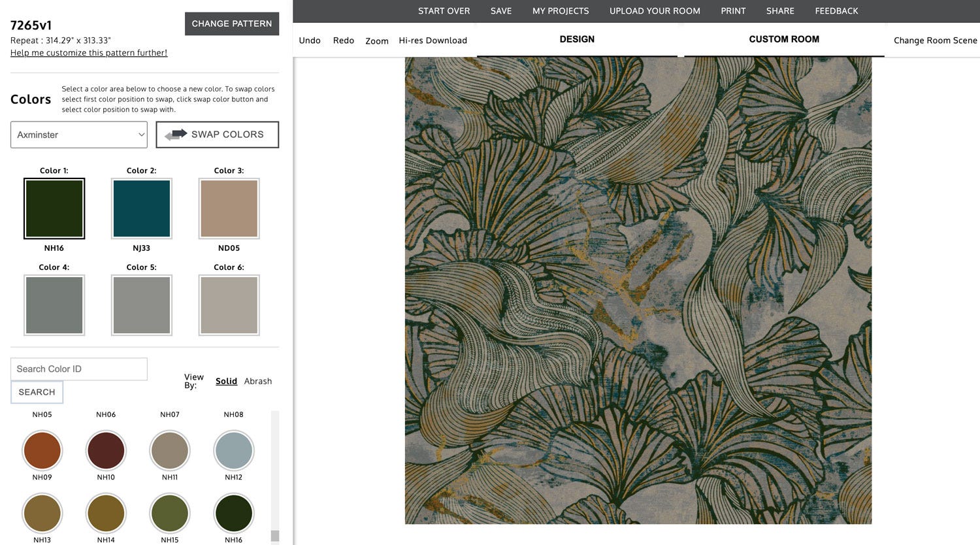Pick palette color NH13 olive brown

pos(42,513)
